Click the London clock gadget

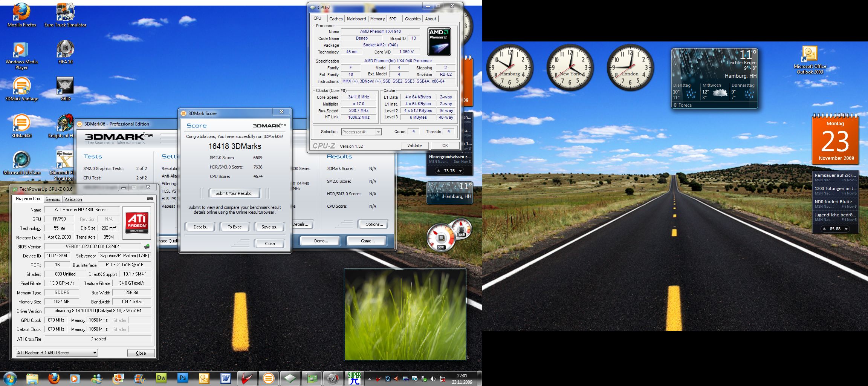(x=630, y=68)
